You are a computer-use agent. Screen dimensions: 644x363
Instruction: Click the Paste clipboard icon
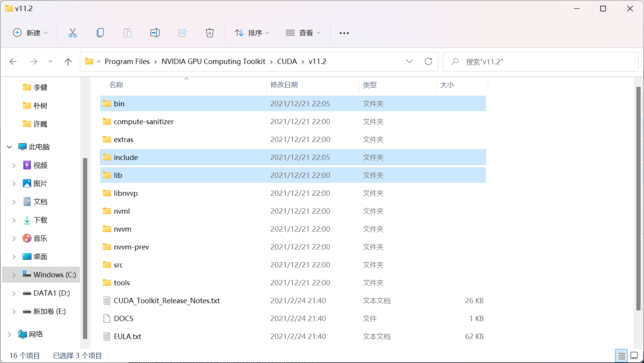pos(128,33)
